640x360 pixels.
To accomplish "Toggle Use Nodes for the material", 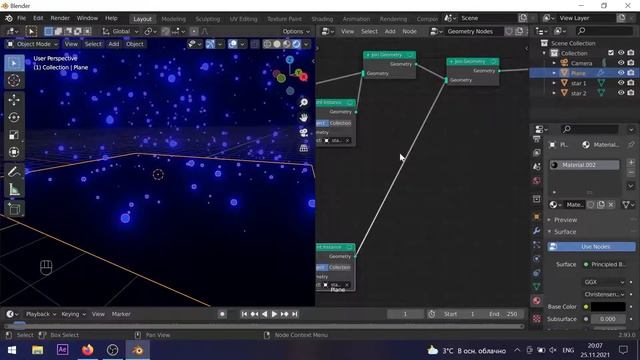I will 591,247.
